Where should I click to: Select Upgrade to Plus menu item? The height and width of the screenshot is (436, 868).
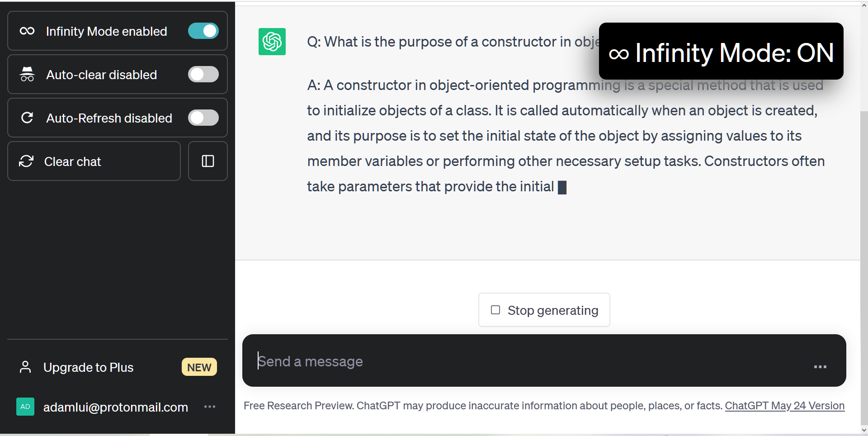click(89, 367)
